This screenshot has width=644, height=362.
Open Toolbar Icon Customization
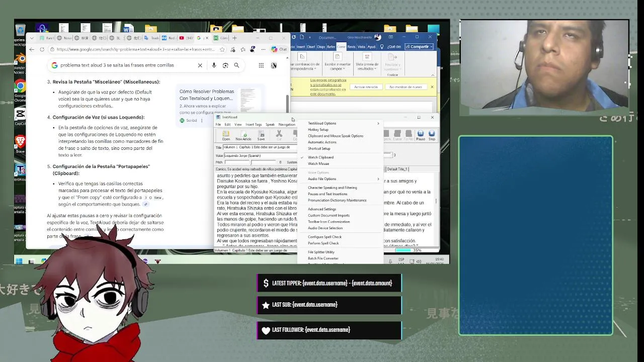[329, 222]
